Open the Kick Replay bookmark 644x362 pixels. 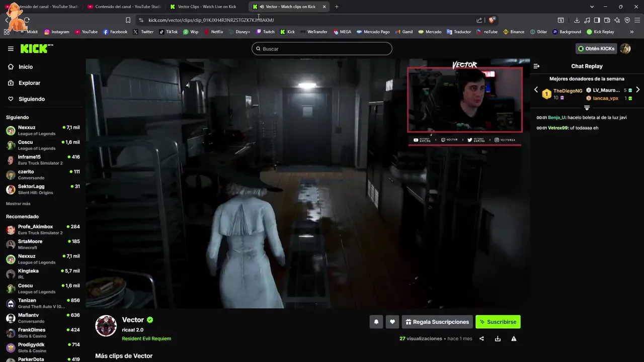pyautogui.click(x=600, y=32)
